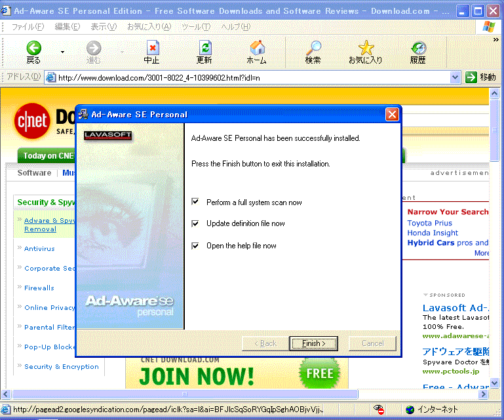Click the vertical scrollbar thumb
Screen dimensions: 504x420
pyautogui.click(x=494, y=130)
